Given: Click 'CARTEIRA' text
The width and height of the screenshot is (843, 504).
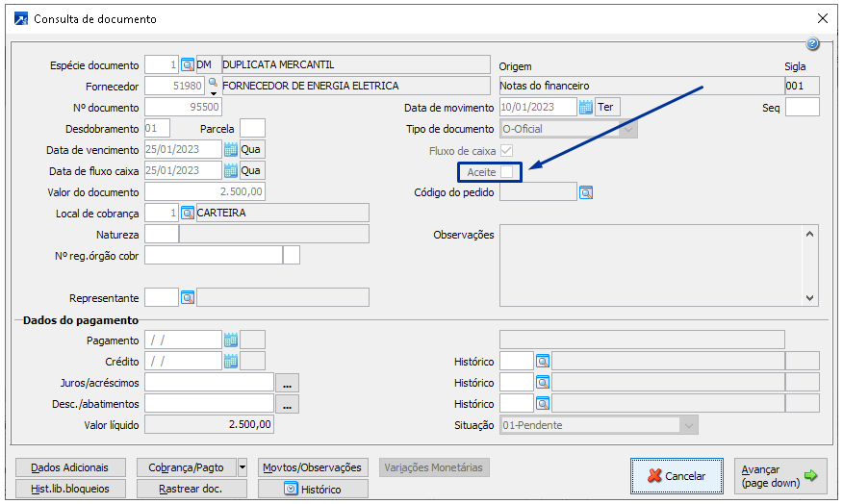Looking at the screenshot, I should (x=221, y=213).
